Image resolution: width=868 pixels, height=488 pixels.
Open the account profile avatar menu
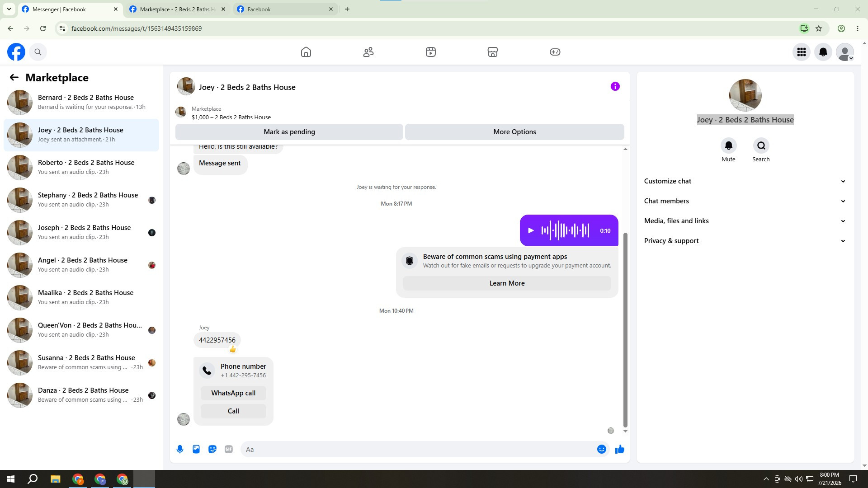click(x=845, y=52)
